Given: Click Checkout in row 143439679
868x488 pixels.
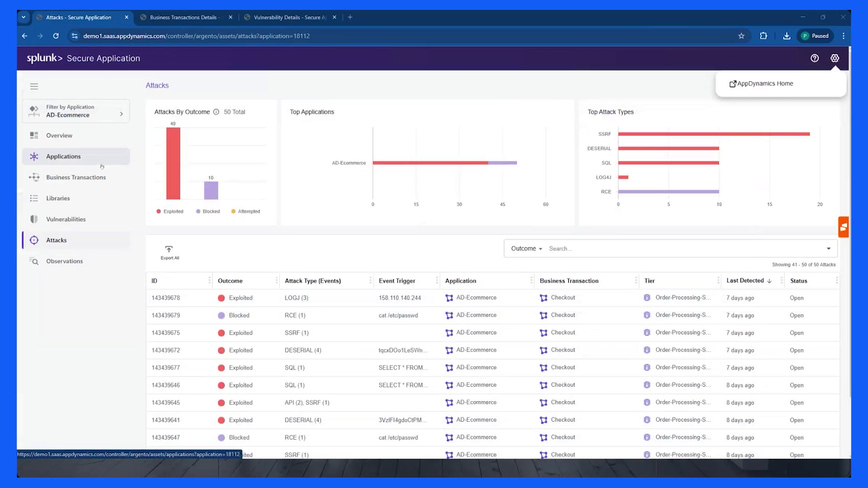Looking at the screenshot, I should 563,315.
